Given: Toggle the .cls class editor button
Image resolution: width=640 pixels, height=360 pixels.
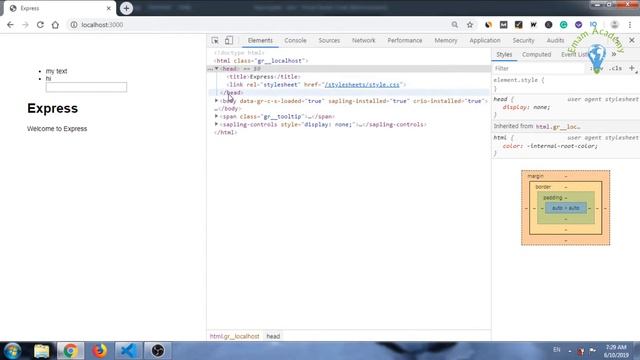Looking at the screenshot, I should coord(615,68).
